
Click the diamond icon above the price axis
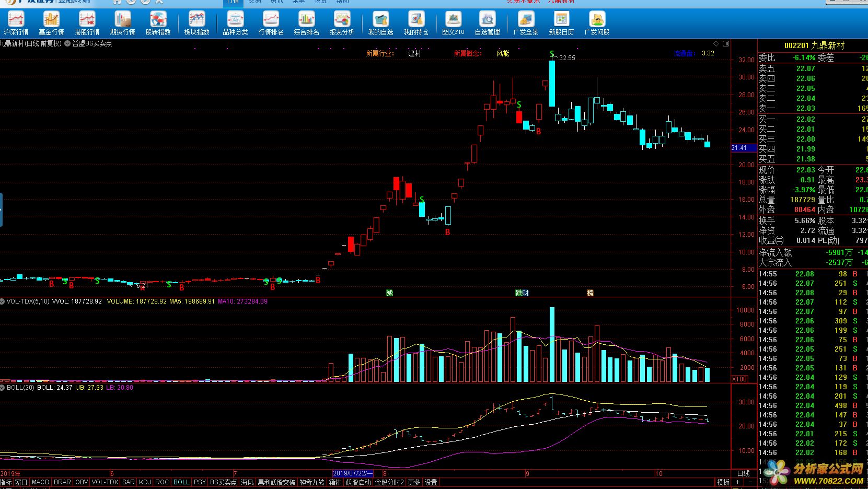(x=716, y=43)
